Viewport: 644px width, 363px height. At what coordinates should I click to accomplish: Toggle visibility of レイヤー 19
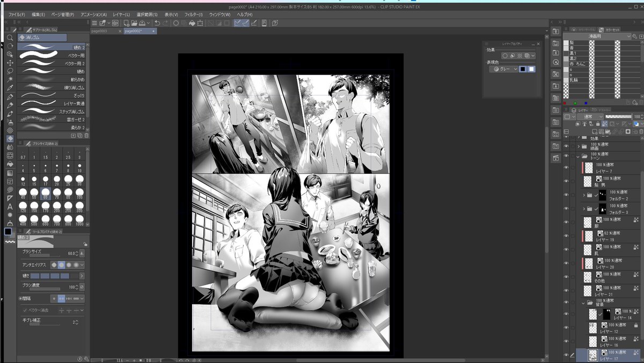(566, 236)
